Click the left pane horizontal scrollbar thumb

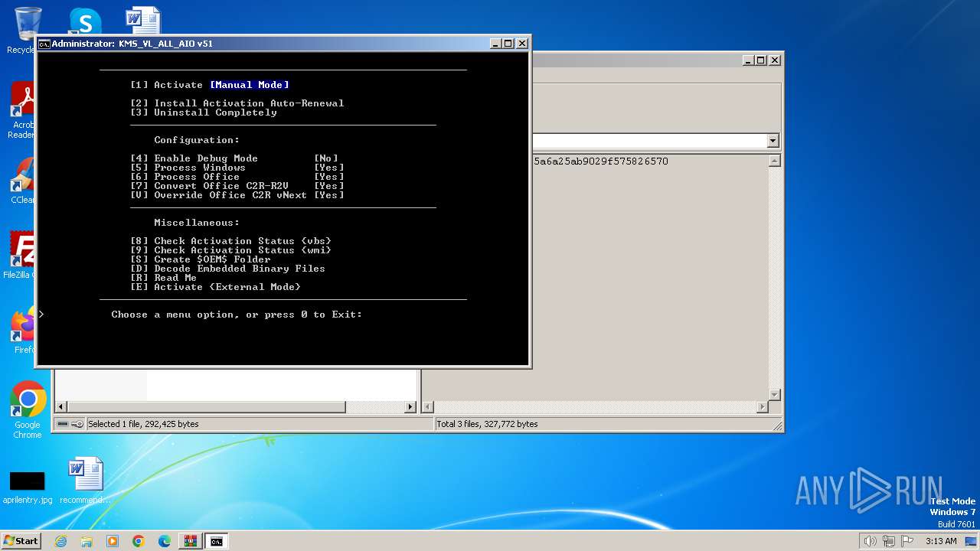coord(207,407)
